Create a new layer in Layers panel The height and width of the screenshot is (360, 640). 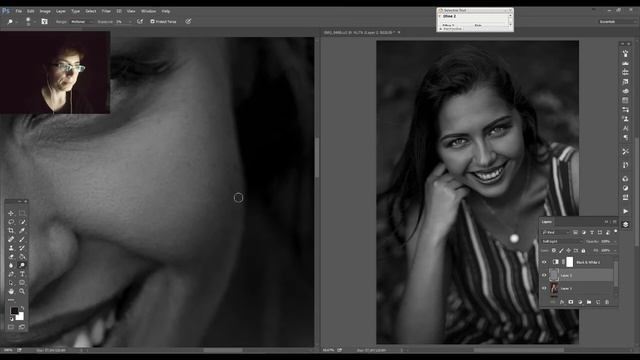(x=598, y=302)
